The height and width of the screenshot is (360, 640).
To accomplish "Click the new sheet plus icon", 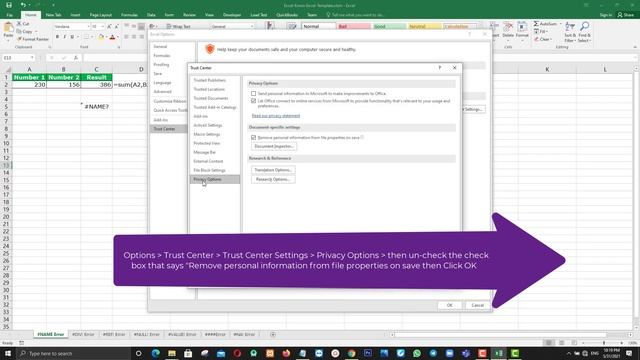I will (x=273, y=335).
